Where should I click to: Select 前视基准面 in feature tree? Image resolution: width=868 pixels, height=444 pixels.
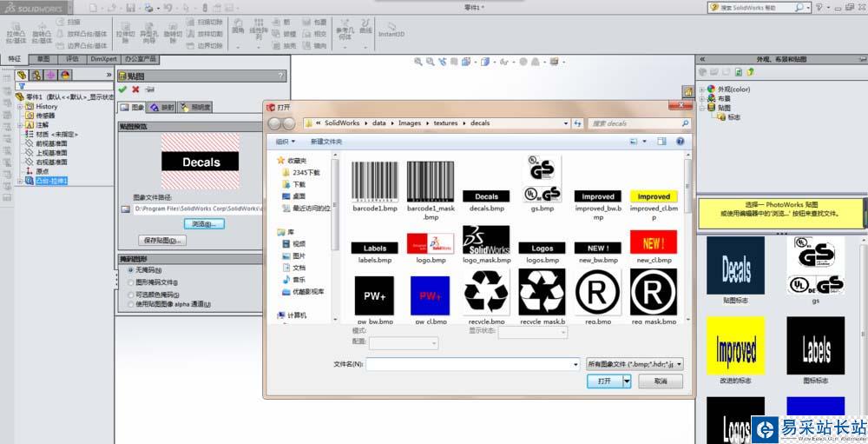pyautogui.click(x=51, y=143)
